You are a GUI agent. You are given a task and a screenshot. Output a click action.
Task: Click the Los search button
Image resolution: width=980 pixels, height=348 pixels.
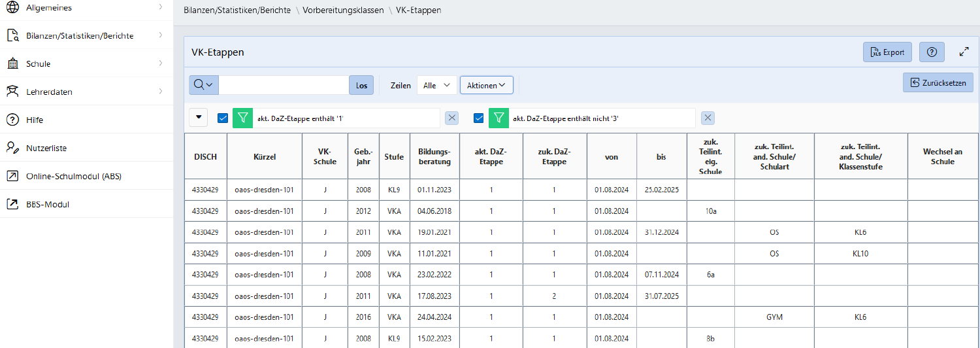point(361,85)
